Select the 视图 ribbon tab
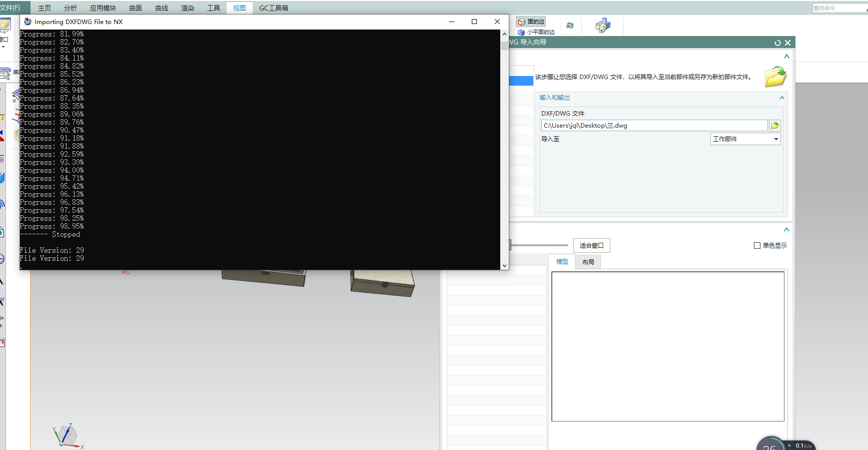 coord(240,8)
